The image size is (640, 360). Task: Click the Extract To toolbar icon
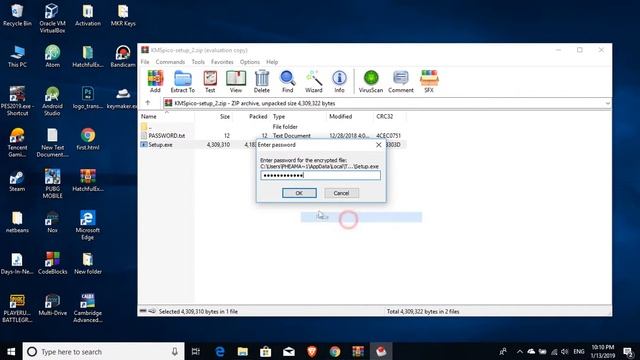click(x=182, y=81)
